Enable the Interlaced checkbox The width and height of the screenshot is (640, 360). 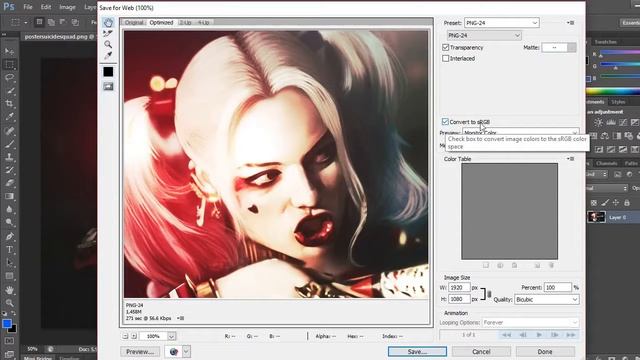click(x=446, y=58)
